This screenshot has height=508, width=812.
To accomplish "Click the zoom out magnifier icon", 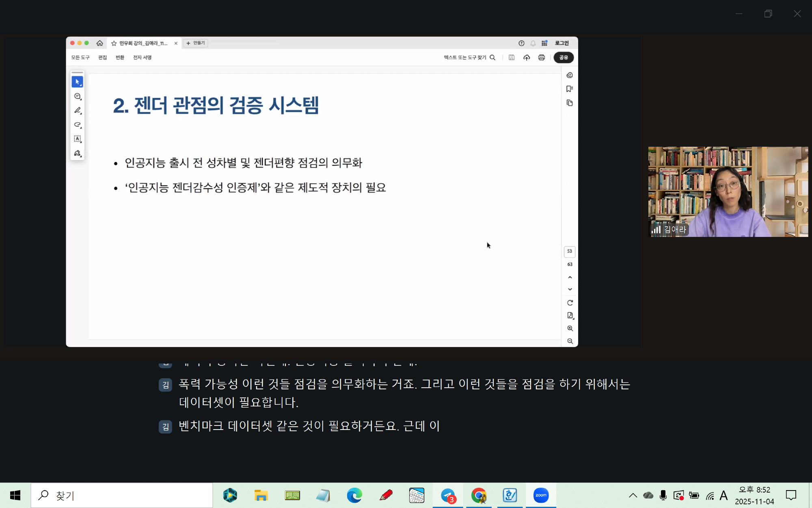I will pos(570,341).
